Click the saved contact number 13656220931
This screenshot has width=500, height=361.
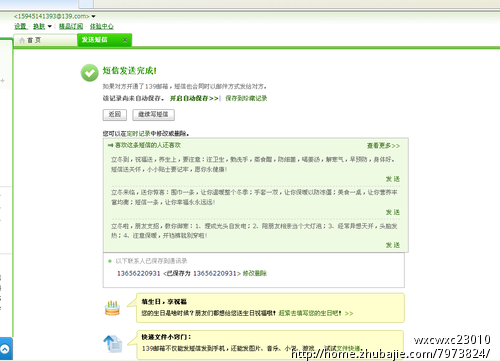click(x=138, y=273)
